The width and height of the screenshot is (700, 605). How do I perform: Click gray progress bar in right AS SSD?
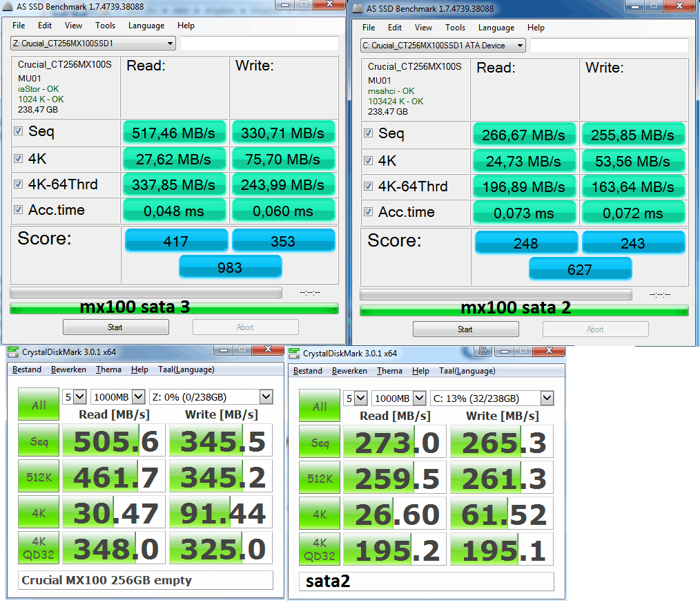tap(496, 294)
